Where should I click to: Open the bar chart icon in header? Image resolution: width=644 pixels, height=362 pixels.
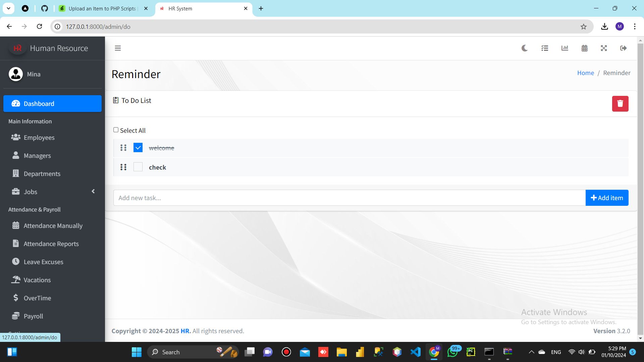click(x=565, y=48)
